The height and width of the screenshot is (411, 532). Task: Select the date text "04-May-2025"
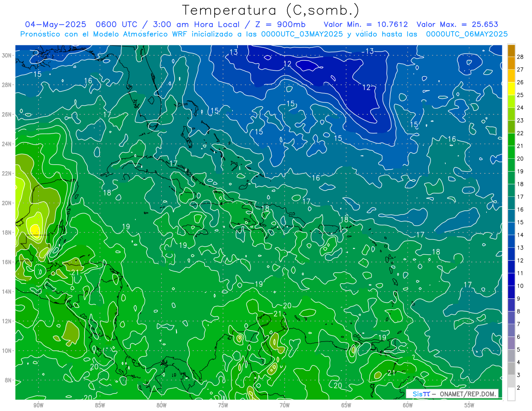[55, 24]
